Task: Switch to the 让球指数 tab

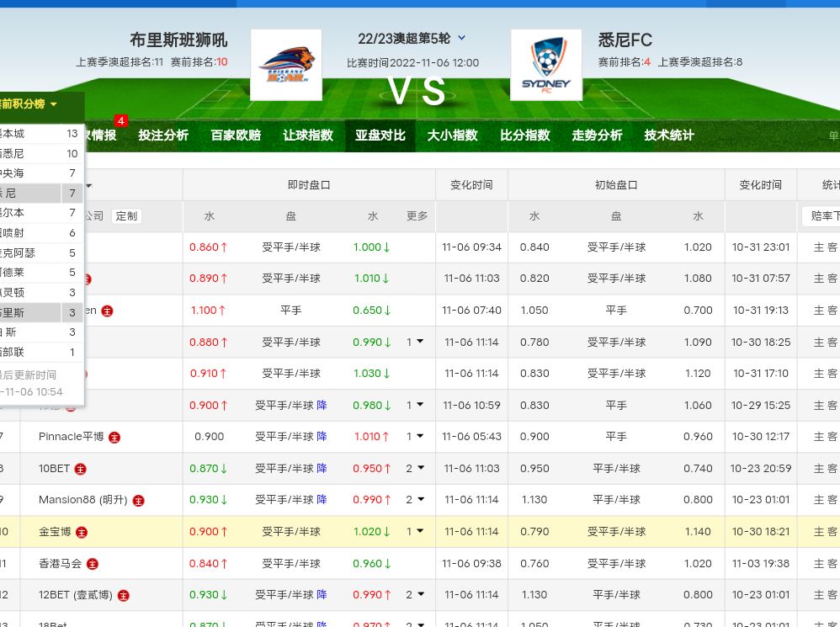Action: click(x=308, y=135)
